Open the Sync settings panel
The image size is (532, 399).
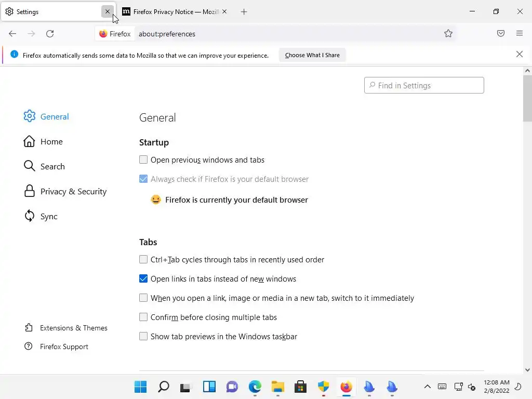pos(41,217)
